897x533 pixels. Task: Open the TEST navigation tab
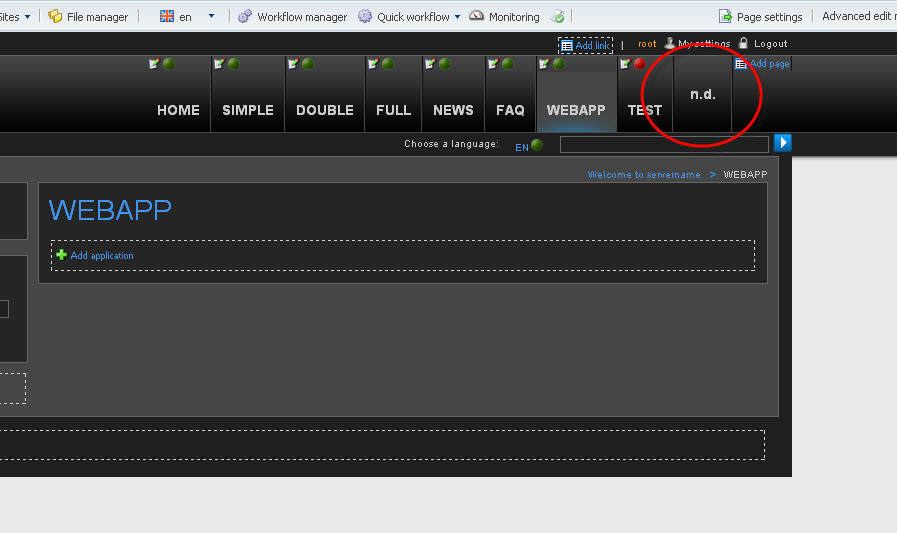pyautogui.click(x=645, y=110)
